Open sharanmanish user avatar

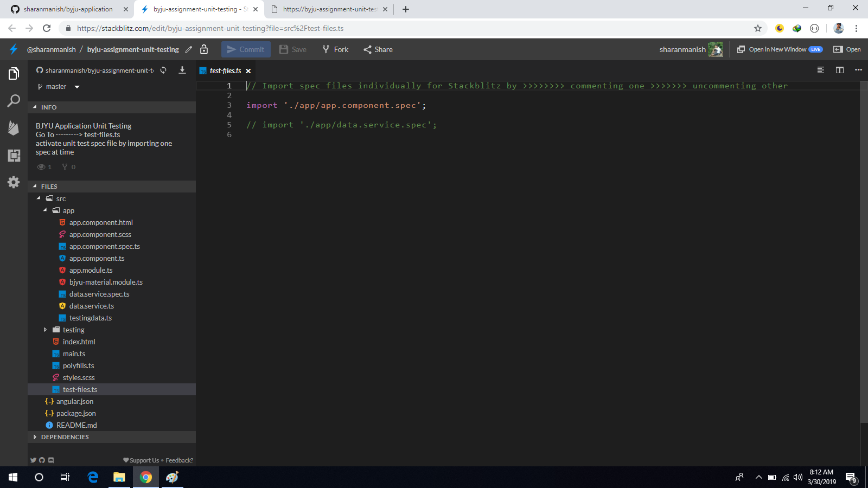(716, 49)
